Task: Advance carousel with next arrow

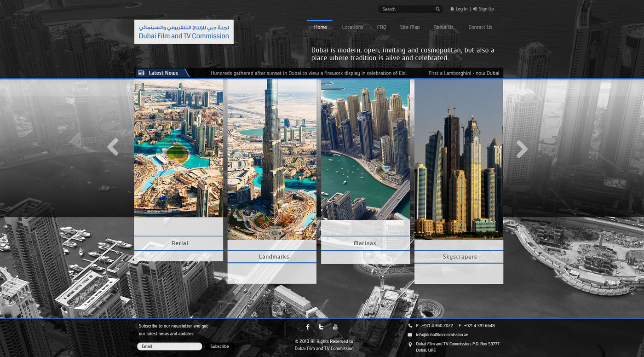Action: pyautogui.click(x=522, y=149)
